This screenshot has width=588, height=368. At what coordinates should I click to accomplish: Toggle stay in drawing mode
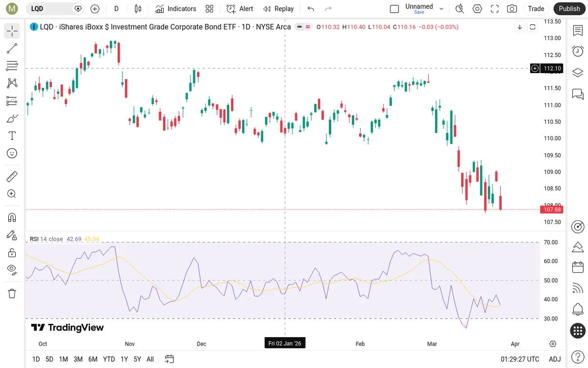pos(12,235)
